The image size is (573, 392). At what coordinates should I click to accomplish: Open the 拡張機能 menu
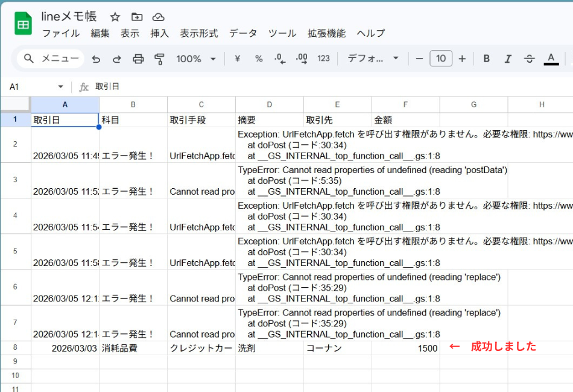tap(326, 34)
